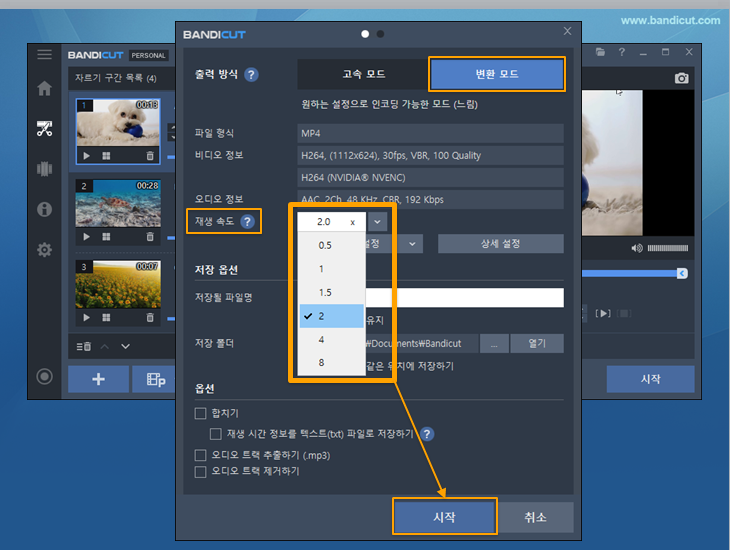This screenshot has width=730, height=550.
Task: Choose 2 speed option
Action: coord(331,316)
